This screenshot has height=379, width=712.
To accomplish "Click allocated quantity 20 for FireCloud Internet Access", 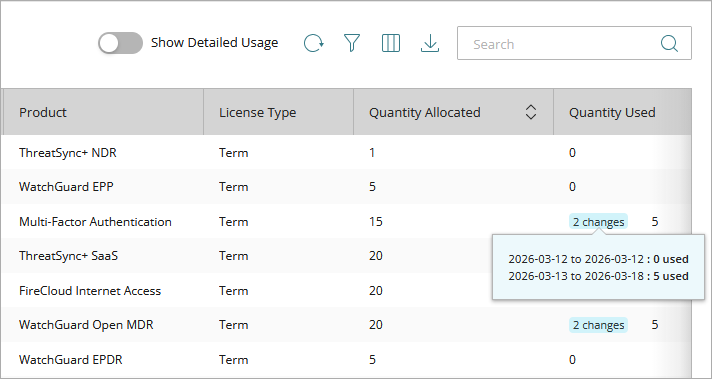I will click(376, 290).
